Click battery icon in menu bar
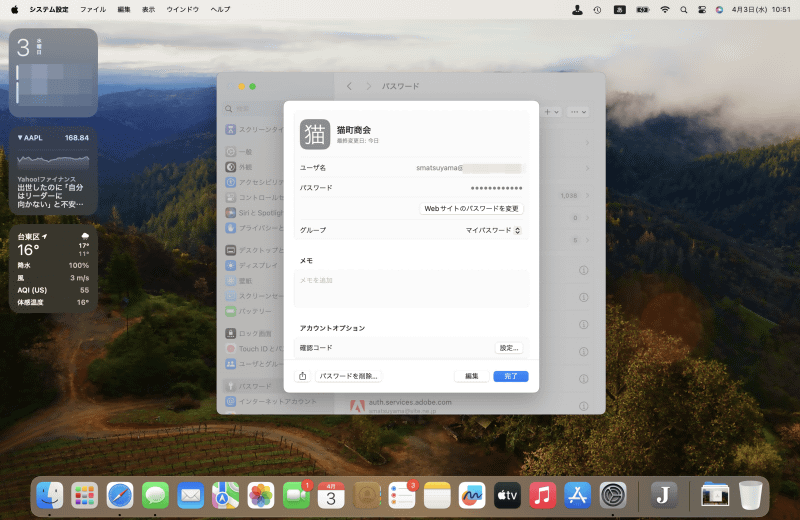The height and width of the screenshot is (520, 800). 642,9
